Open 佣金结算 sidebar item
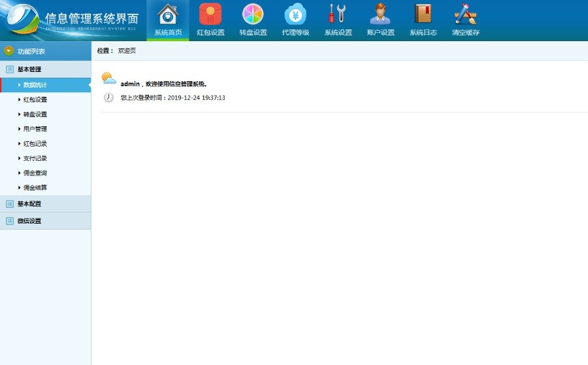588x365 pixels. [35, 188]
